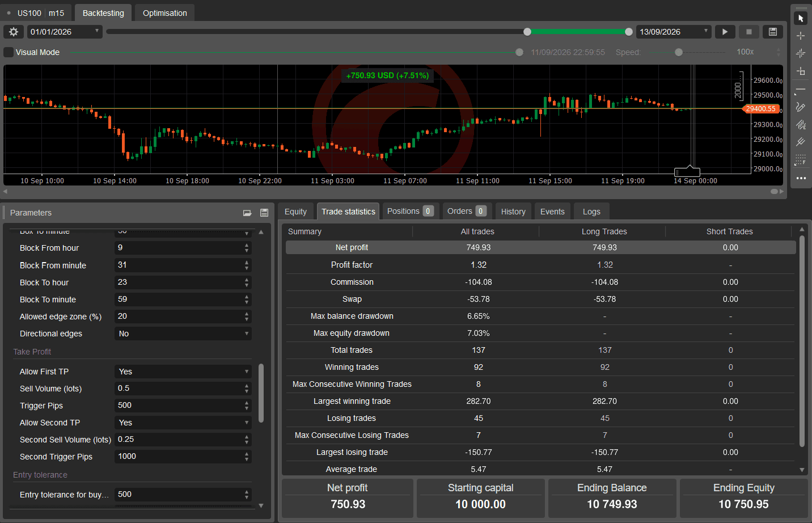Select the US100 m15 instance tab
Viewport: 812px width, 523px height.
point(36,13)
